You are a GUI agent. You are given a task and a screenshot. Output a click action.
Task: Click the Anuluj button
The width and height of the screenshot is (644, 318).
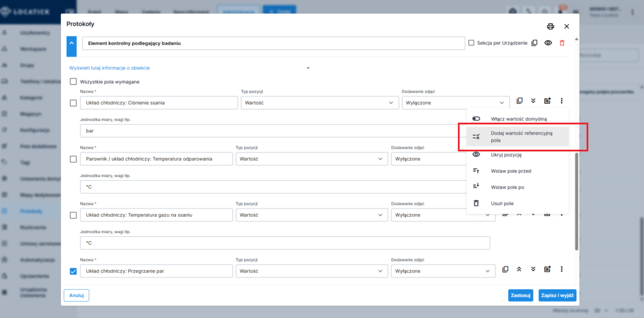tap(76, 295)
